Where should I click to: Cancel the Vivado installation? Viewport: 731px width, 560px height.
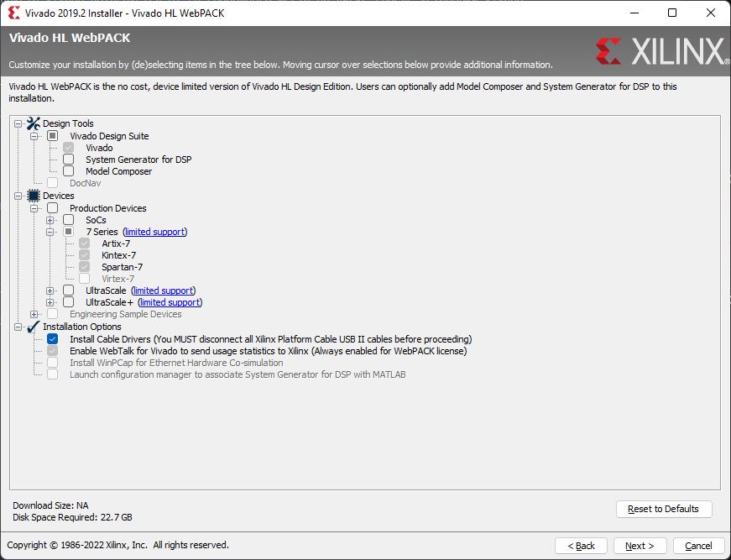point(698,546)
